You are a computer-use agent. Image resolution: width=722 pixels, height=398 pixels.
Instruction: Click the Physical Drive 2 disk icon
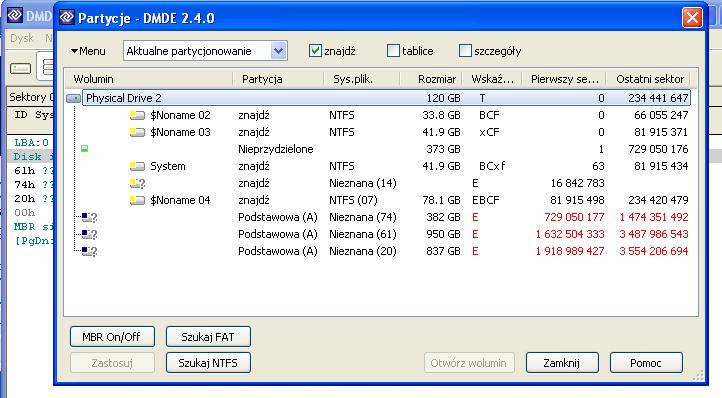click(73, 98)
